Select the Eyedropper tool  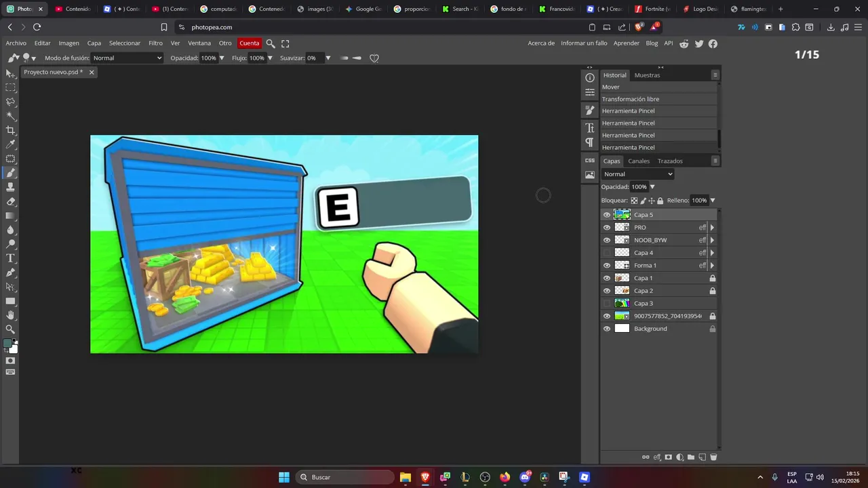tap(10, 144)
